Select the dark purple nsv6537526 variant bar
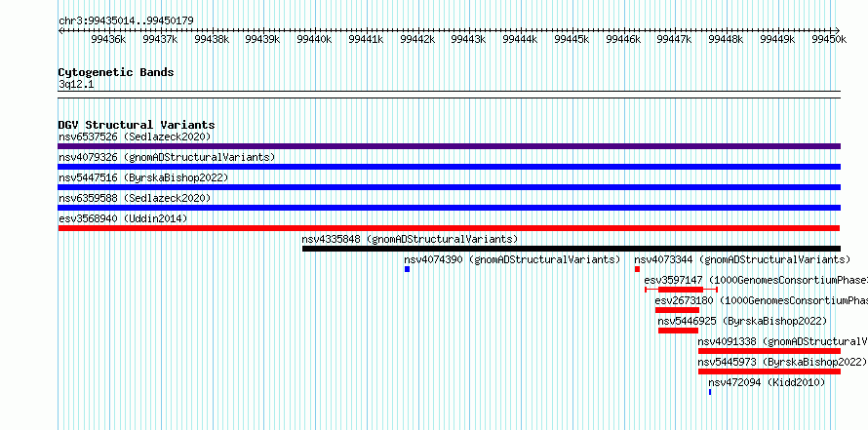This screenshot has height=430, width=868. pos(449,146)
